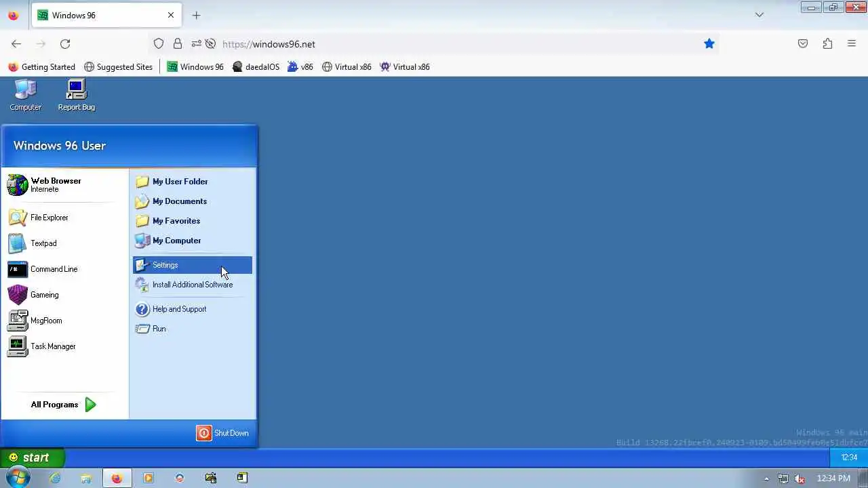Screen dimensions: 868x488
Task: Open the Firefox extensions menu
Action: point(827,44)
